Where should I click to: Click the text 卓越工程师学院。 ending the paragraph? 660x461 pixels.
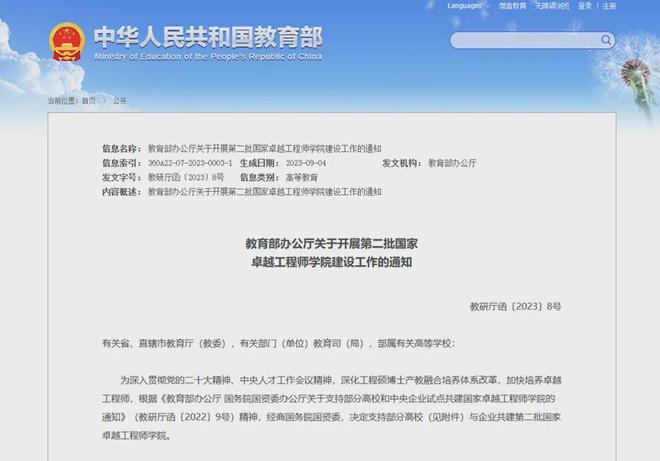137,436
